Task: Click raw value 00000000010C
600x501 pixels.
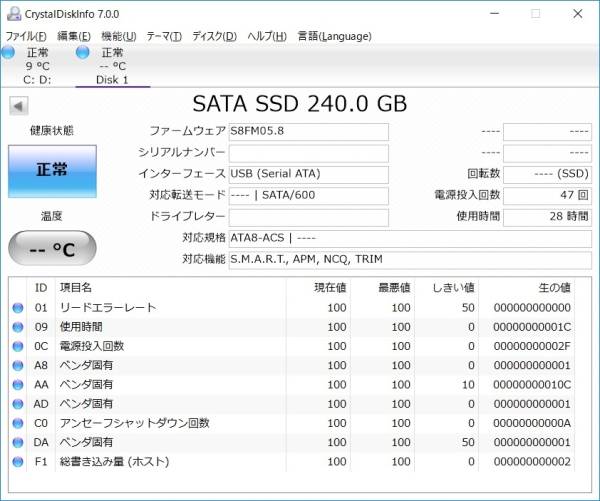Action: coord(532,385)
